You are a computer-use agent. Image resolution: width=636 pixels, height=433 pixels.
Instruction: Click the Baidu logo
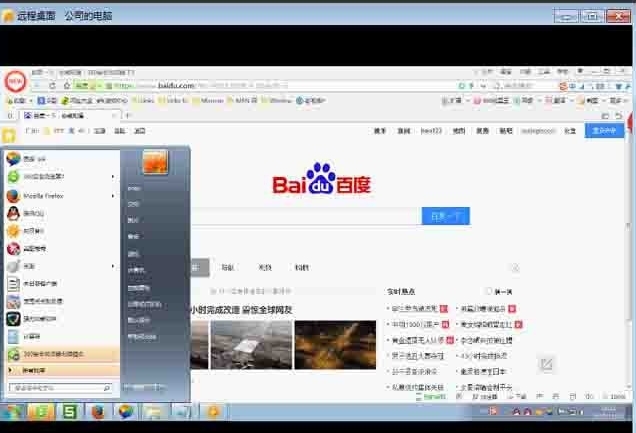(322, 180)
